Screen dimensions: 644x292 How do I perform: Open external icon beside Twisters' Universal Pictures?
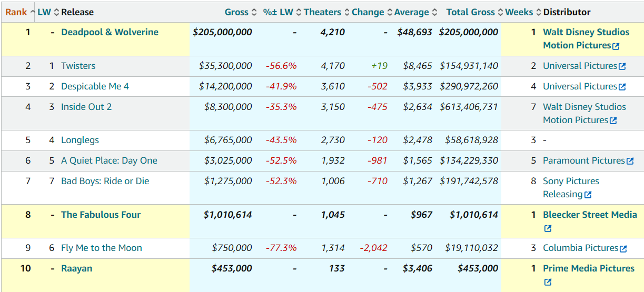tap(622, 66)
